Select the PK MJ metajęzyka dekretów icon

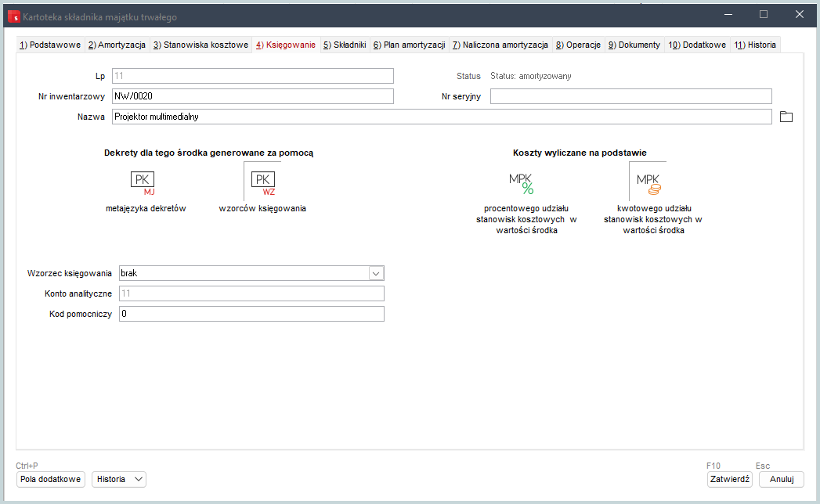click(143, 183)
